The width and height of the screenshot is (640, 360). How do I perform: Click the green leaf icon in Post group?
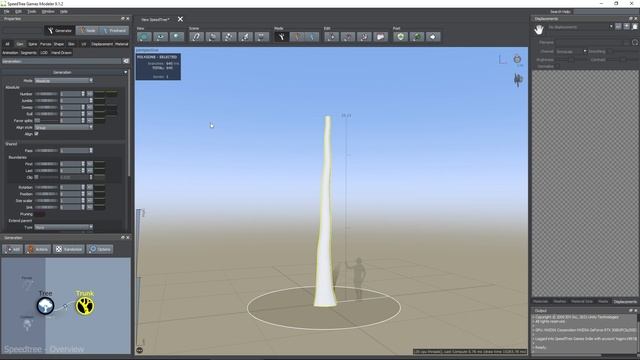(x=417, y=37)
